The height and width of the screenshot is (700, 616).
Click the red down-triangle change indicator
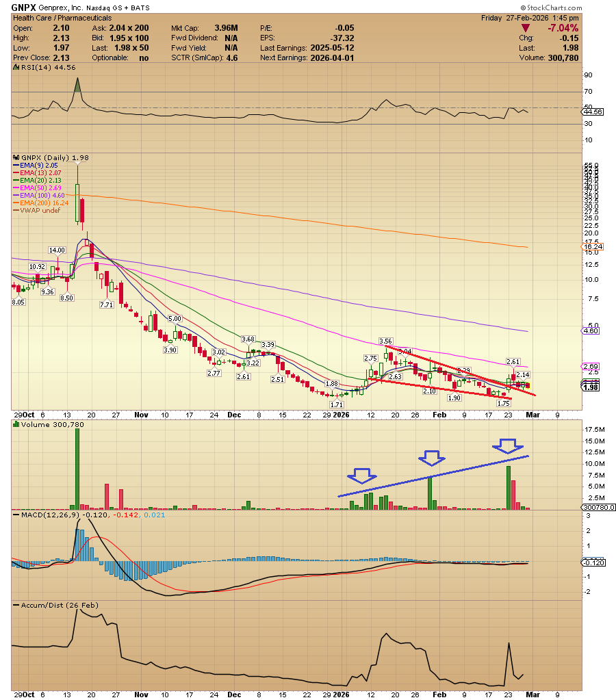(526, 28)
